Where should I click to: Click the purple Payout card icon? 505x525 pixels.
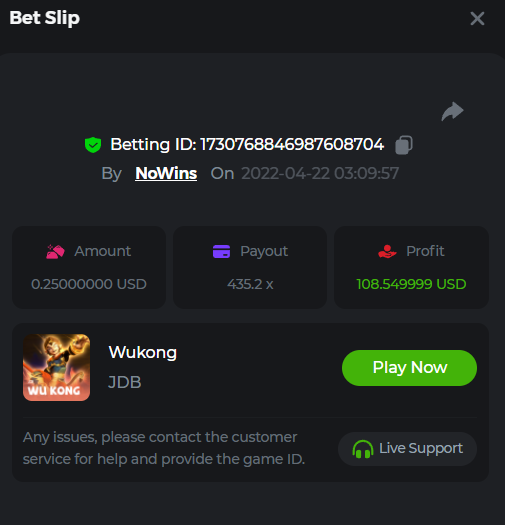[221, 251]
